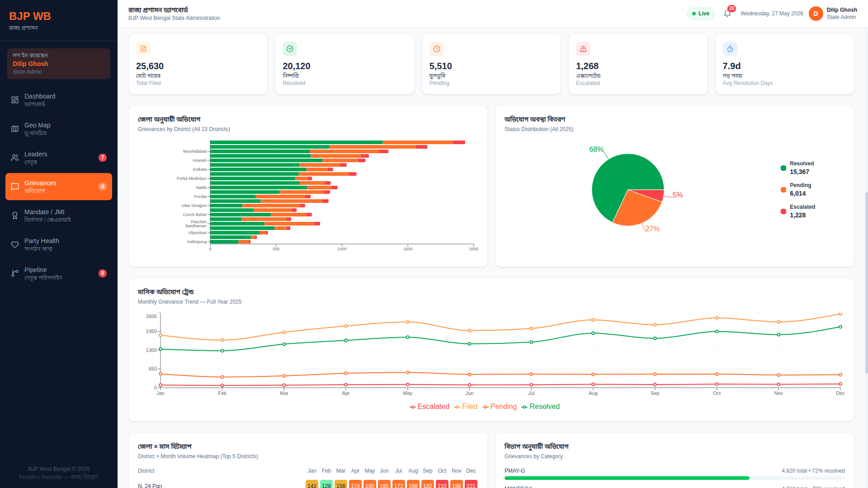This screenshot has height=488, width=868.
Task: Click the May data point on Resolved line
Action: (x=408, y=337)
